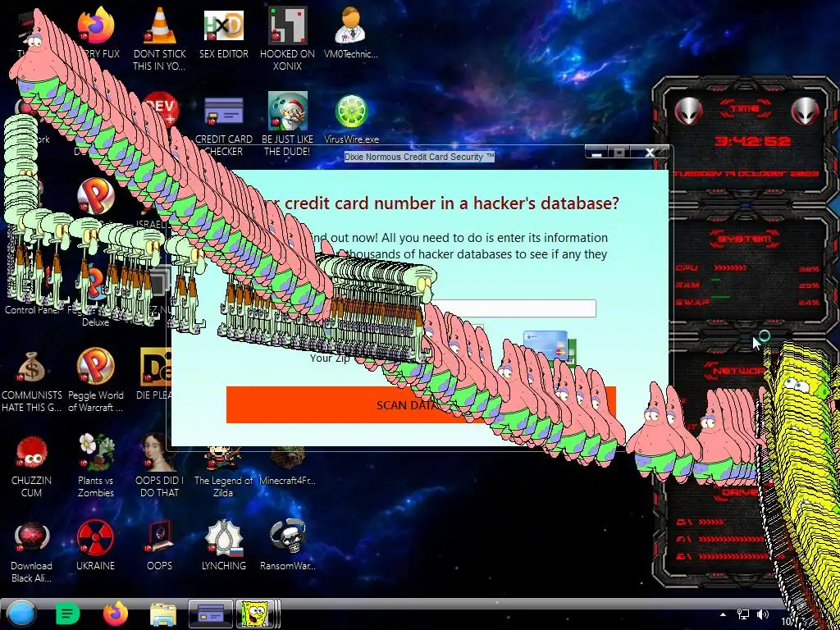
Task: Show hidden tray icons arrow
Action: 723,614
